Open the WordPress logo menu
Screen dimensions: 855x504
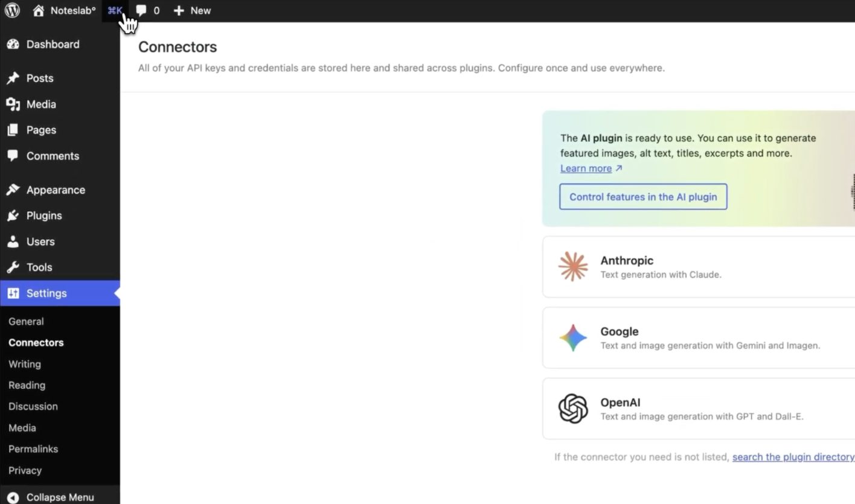pos(12,10)
